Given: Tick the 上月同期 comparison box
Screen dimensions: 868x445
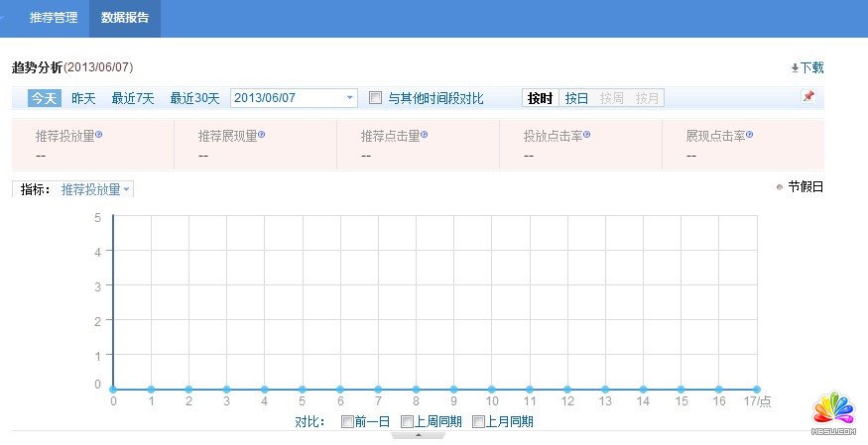Looking at the screenshot, I should point(478,421).
